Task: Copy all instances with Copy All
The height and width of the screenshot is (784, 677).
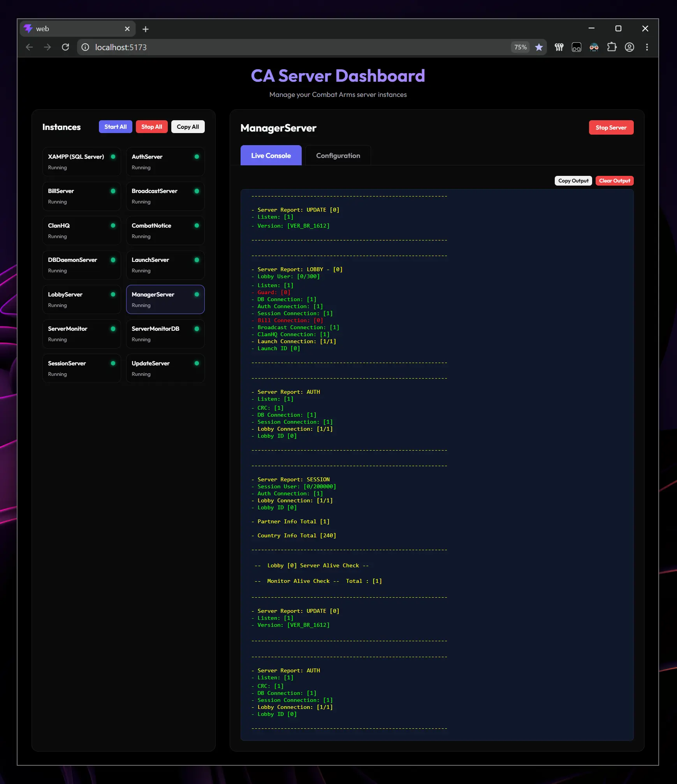Action: point(188,127)
